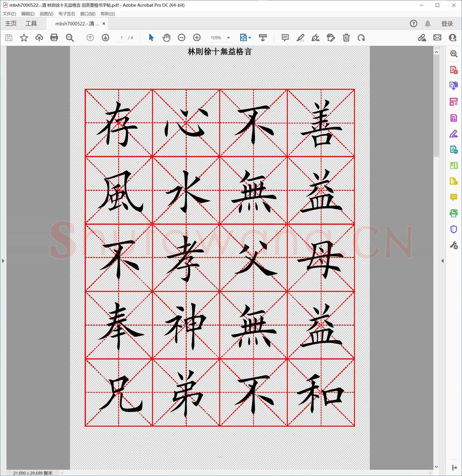Expand more tools with sidebar wrench icon

point(453,245)
